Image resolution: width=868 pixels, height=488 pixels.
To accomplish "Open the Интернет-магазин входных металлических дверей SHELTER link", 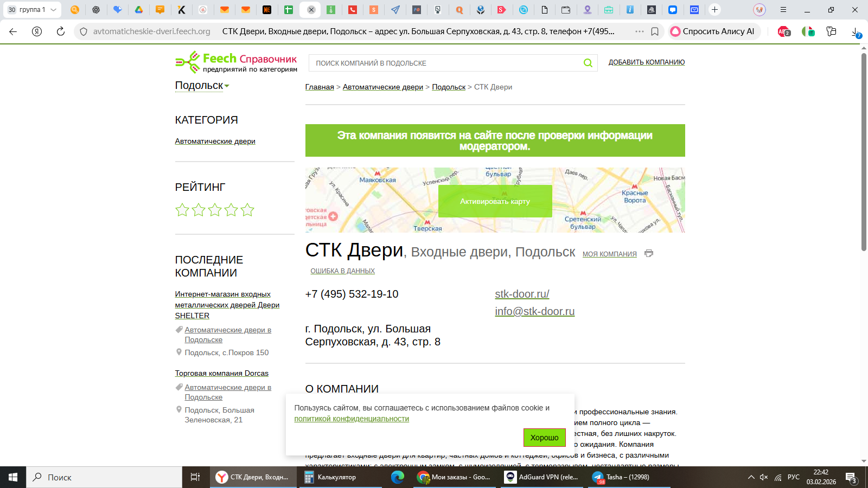I will (227, 305).
